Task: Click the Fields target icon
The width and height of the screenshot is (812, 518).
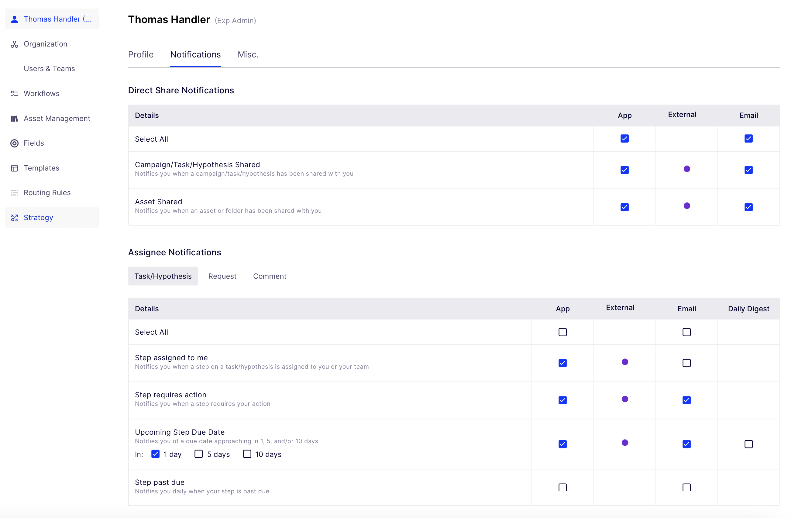Action: click(x=14, y=143)
